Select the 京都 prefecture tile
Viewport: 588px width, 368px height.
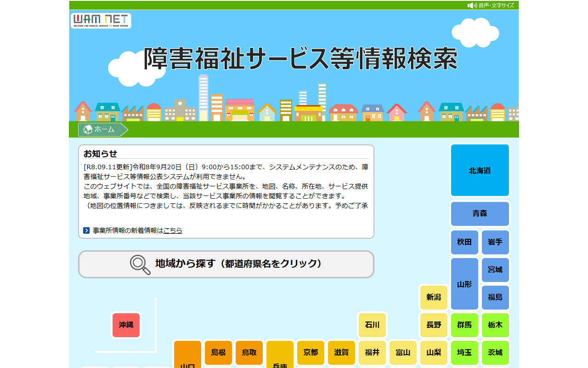311,352
